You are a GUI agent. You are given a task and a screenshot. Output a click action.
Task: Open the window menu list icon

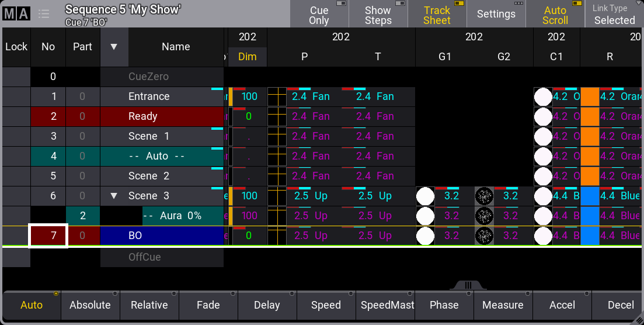click(x=44, y=13)
